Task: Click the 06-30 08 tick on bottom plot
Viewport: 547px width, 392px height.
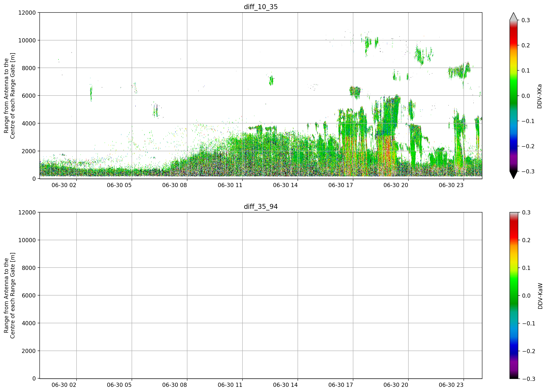Action: [x=175, y=385]
